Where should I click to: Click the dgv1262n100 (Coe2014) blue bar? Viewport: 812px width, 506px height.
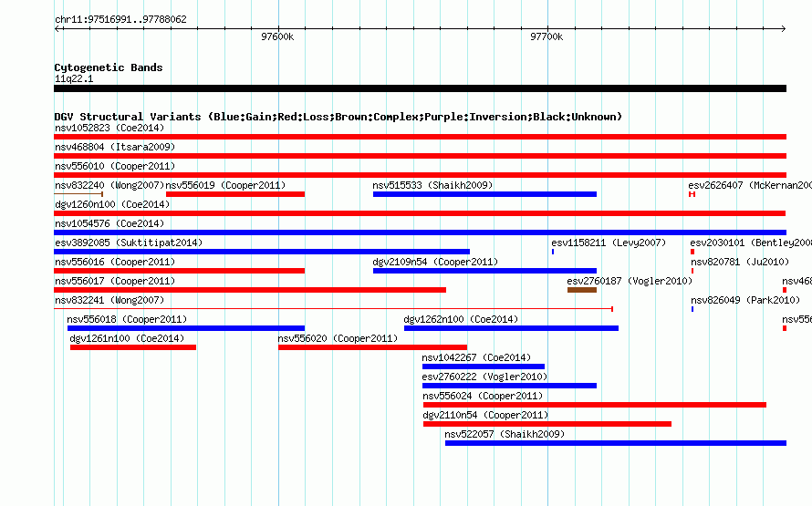coord(511,328)
